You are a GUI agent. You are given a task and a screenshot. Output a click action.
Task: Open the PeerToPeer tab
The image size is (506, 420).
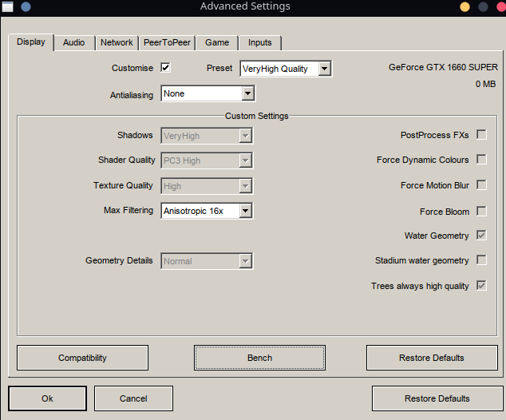167,42
